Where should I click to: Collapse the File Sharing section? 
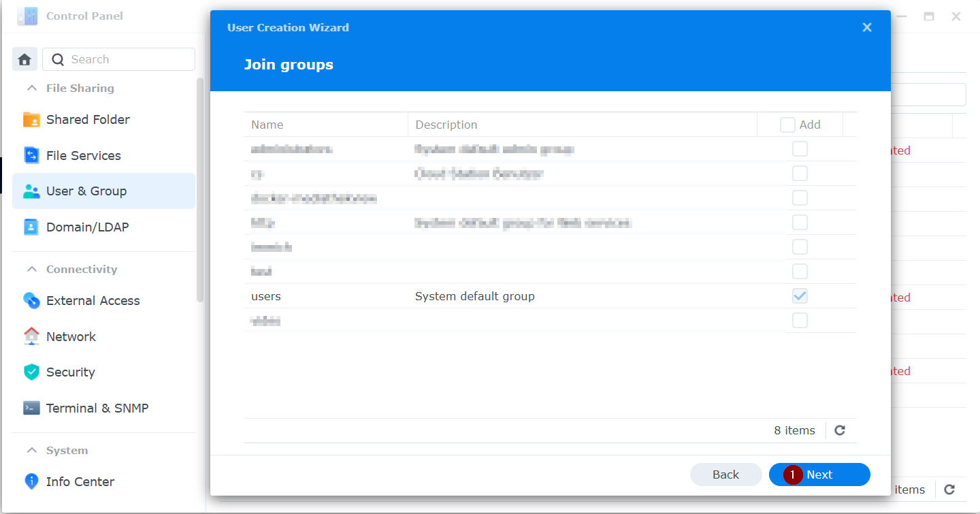point(31,88)
